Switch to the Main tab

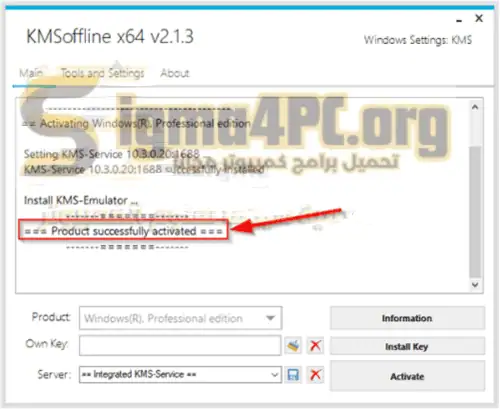[x=31, y=73]
